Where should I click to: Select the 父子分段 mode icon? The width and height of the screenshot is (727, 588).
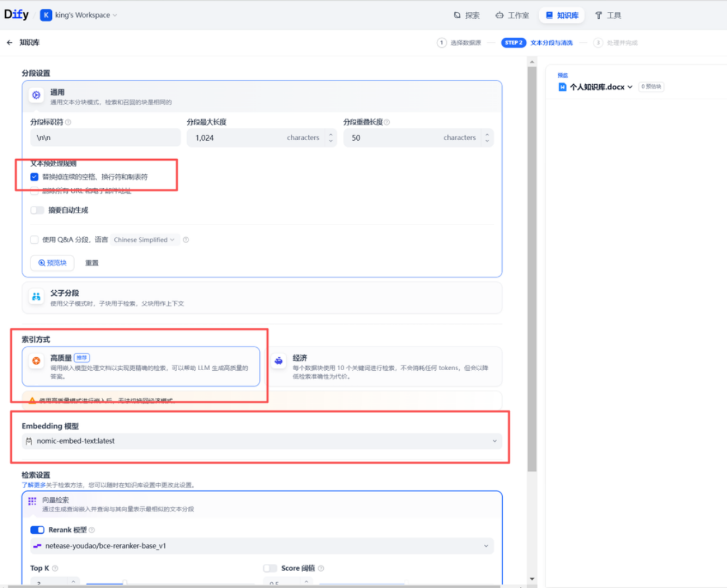(x=36, y=297)
